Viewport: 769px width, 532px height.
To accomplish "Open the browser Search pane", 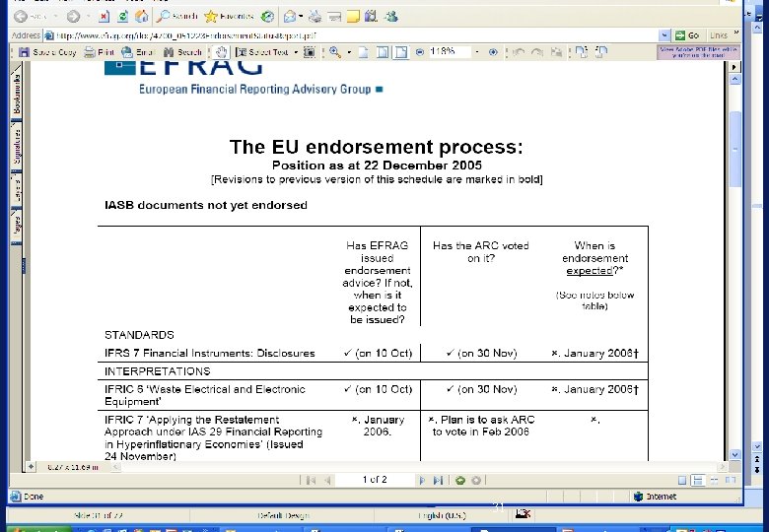I will pos(177,17).
